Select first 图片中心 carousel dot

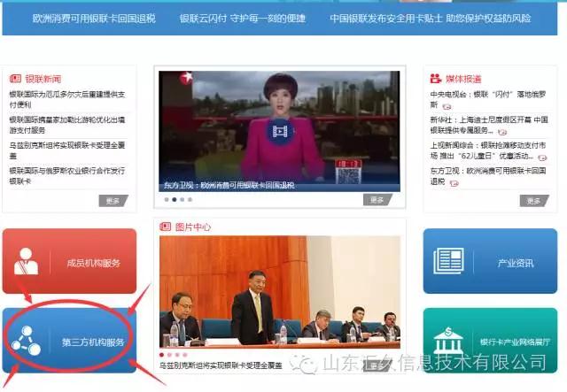click(x=161, y=355)
